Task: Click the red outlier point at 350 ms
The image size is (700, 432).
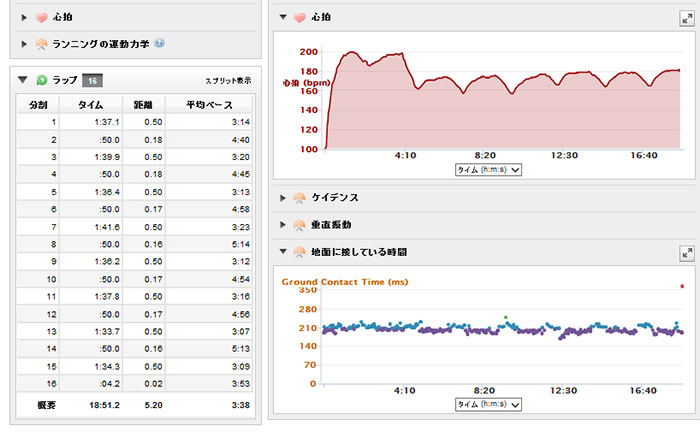Action: pyautogui.click(x=682, y=286)
